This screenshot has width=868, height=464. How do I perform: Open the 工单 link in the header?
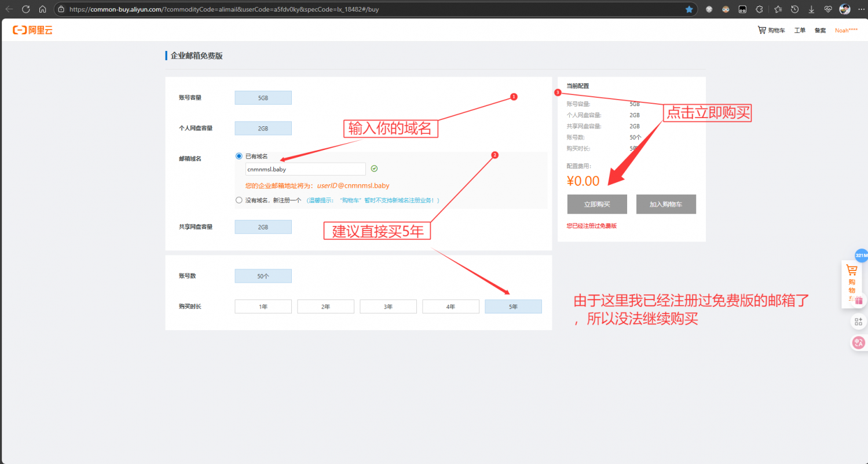(x=800, y=30)
